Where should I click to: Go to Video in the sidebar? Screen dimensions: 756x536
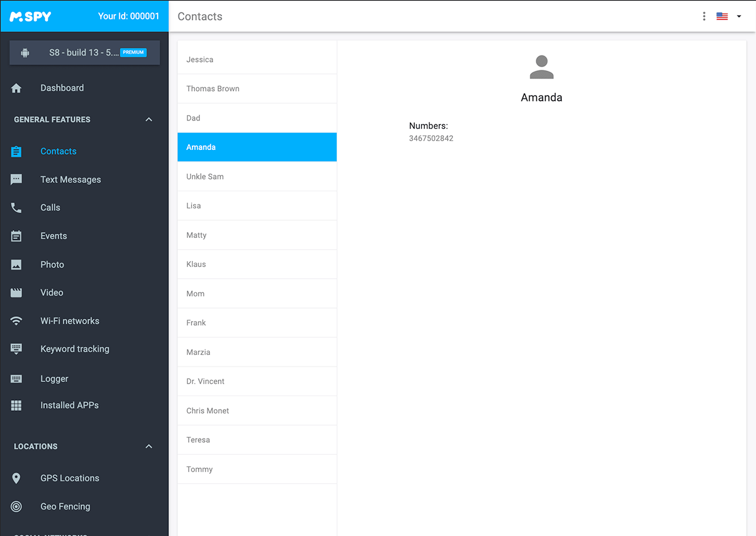click(51, 293)
